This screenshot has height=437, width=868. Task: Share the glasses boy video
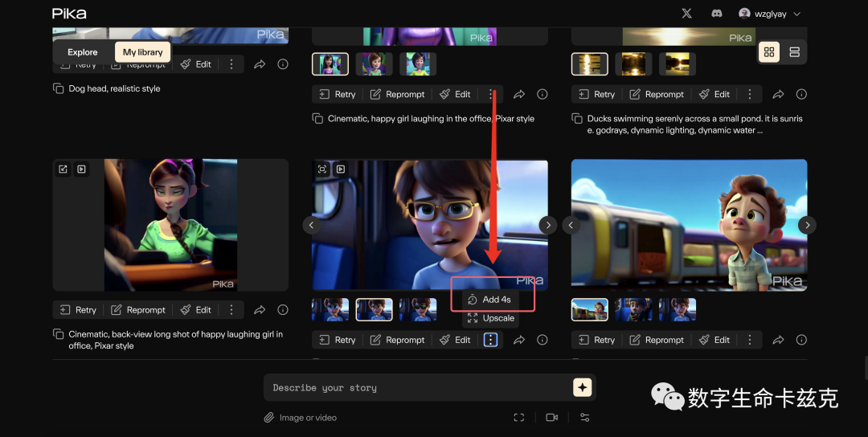(x=519, y=340)
